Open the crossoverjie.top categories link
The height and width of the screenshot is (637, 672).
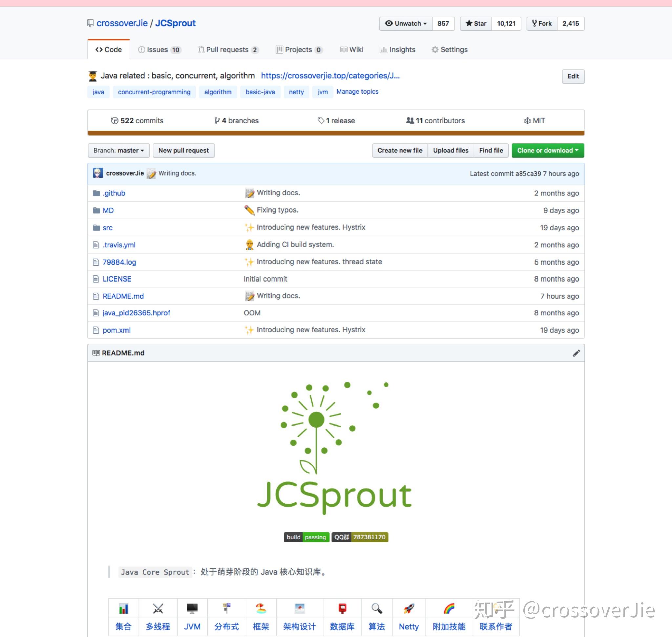pyautogui.click(x=330, y=76)
